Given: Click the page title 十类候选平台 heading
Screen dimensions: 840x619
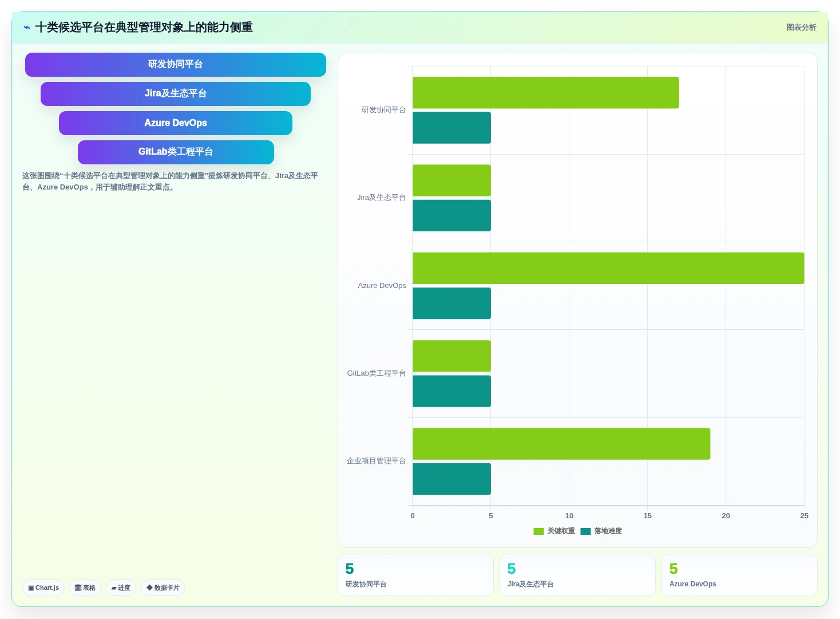Looking at the screenshot, I should point(144,27).
